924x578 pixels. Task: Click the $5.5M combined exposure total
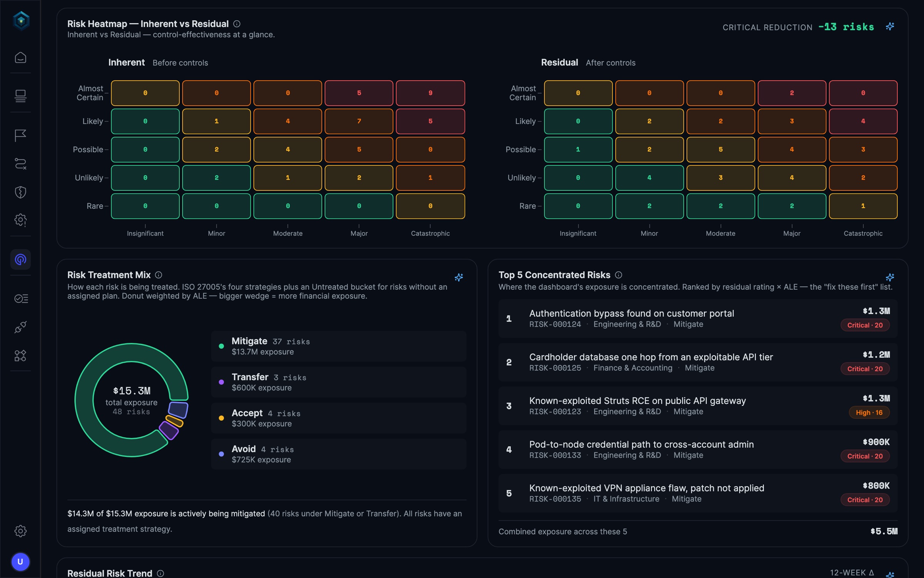tap(884, 531)
